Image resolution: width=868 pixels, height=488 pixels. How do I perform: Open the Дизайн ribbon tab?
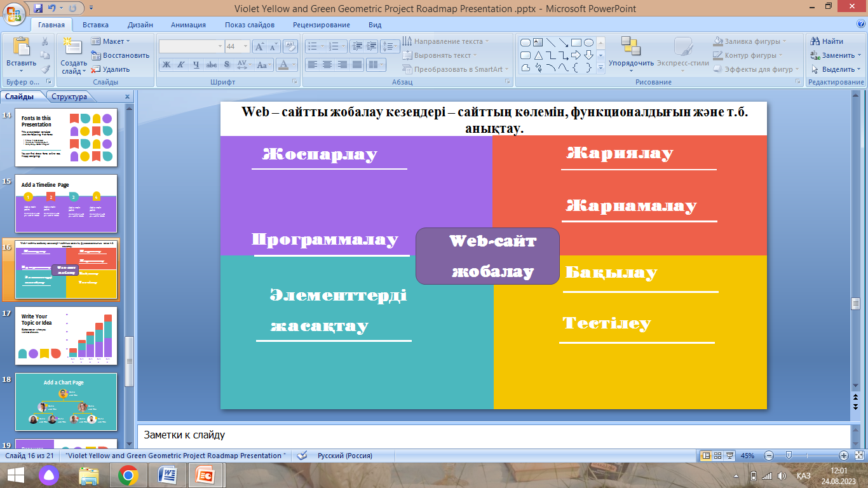coord(140,25)
